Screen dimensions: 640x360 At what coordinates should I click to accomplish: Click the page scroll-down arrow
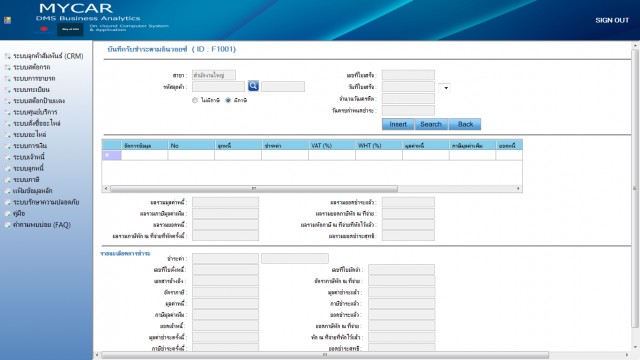(635, 347)
